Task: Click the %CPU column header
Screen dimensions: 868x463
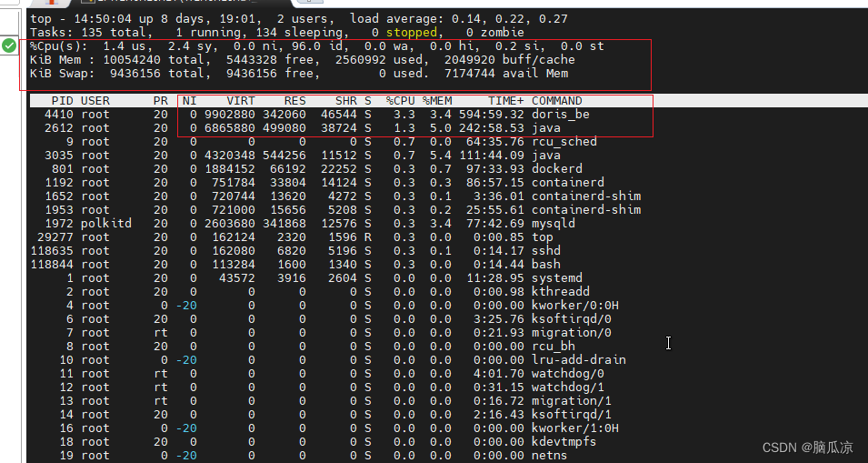Action: [x=400, y=101]
